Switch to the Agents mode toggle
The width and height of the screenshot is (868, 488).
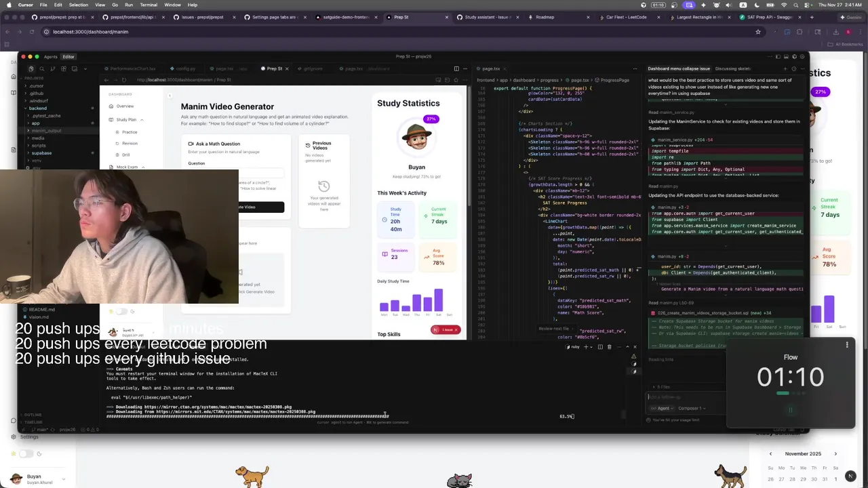51,57
